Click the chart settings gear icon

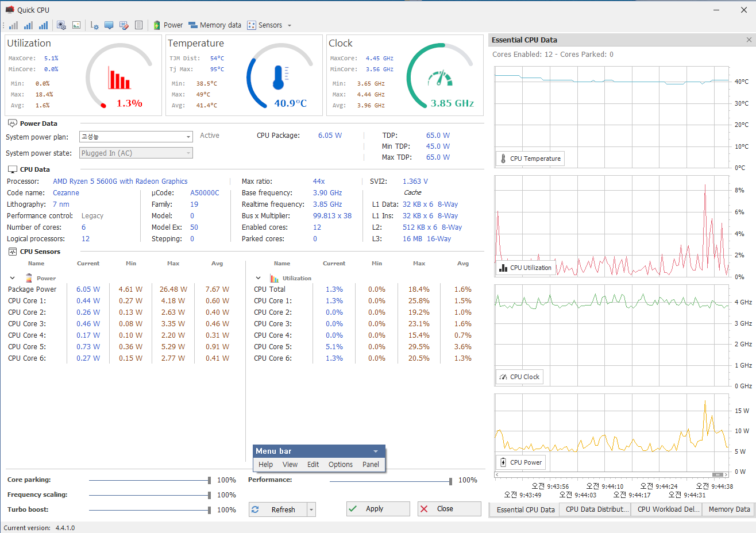[x=95, y=25]
